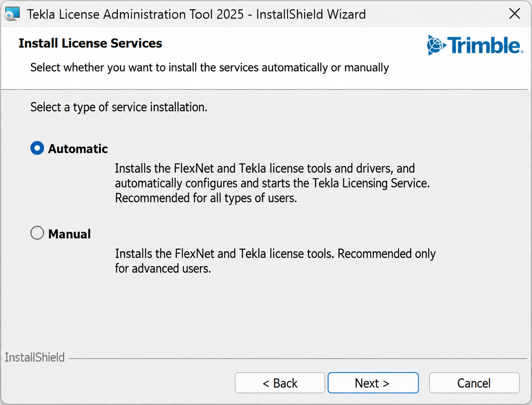Close the installer window
Image resolution: width=532 pixels, height=405 pixels.
click(514, 14)
